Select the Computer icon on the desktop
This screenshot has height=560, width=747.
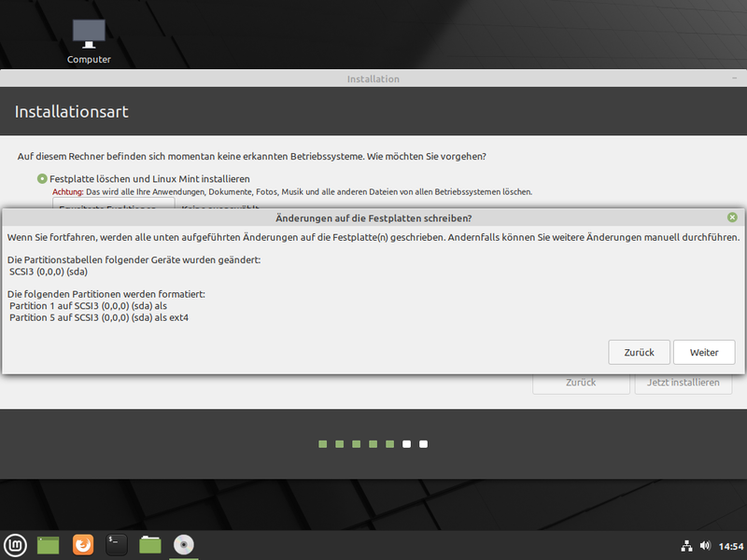tap(88, 33)
